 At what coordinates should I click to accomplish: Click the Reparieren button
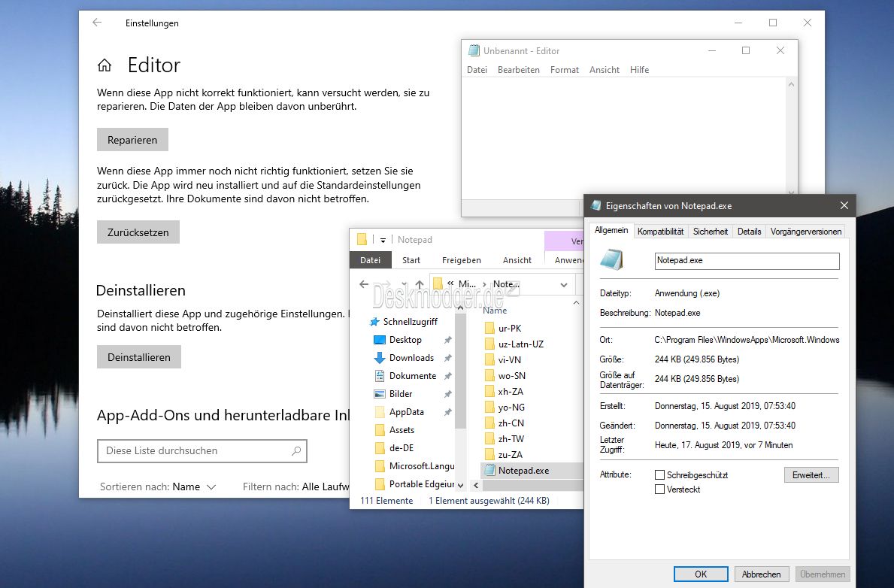(132, 140)
